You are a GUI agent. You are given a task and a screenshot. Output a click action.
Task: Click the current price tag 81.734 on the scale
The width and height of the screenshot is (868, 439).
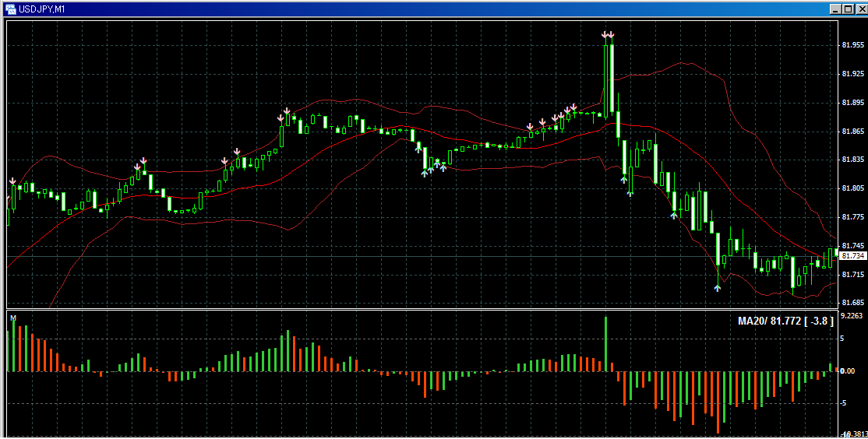[x=854, y=256]
